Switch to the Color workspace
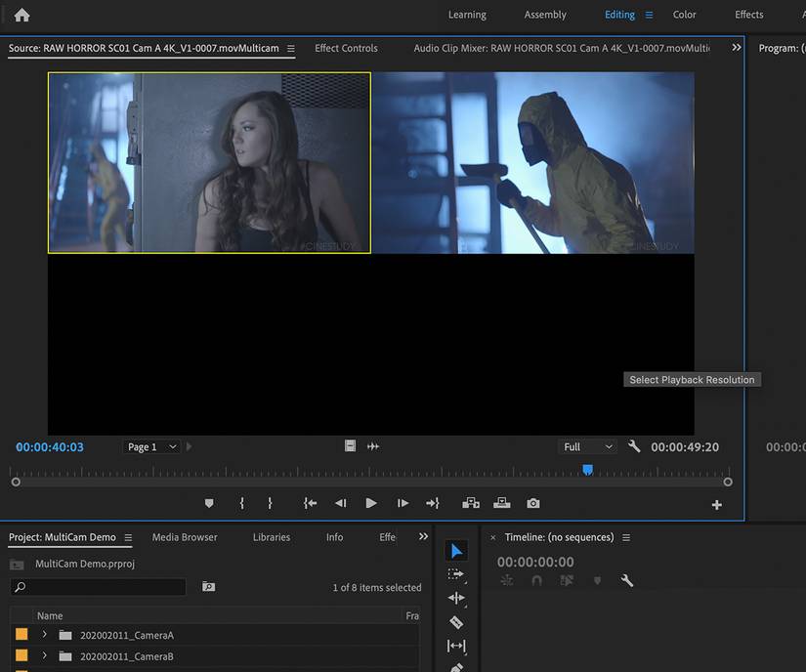The image size is (806, 672). pos(684,14)
